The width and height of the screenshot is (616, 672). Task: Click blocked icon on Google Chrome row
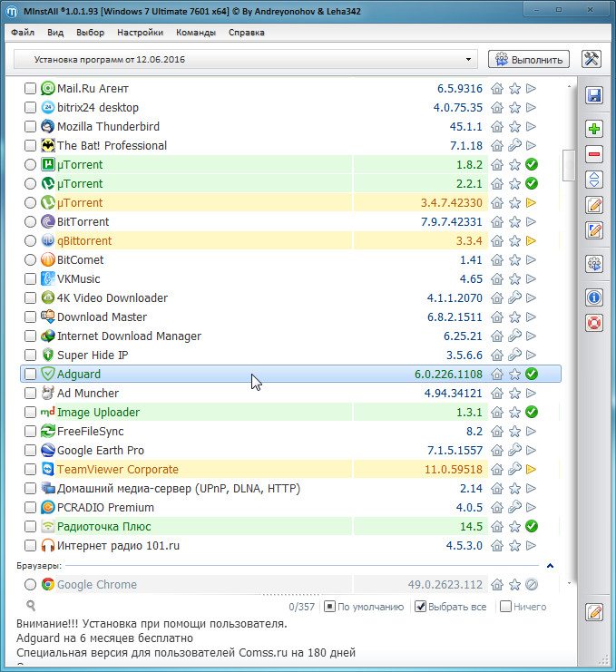[x=531, y=585]
